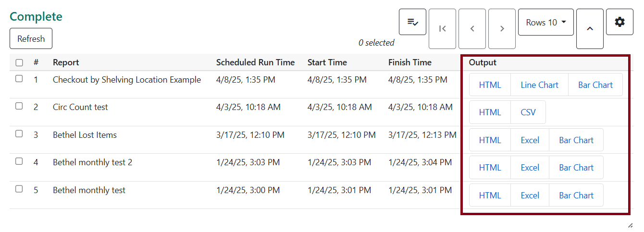Click the Refresh button
Screen dimensions: 644x232
(x=31, y=38)
